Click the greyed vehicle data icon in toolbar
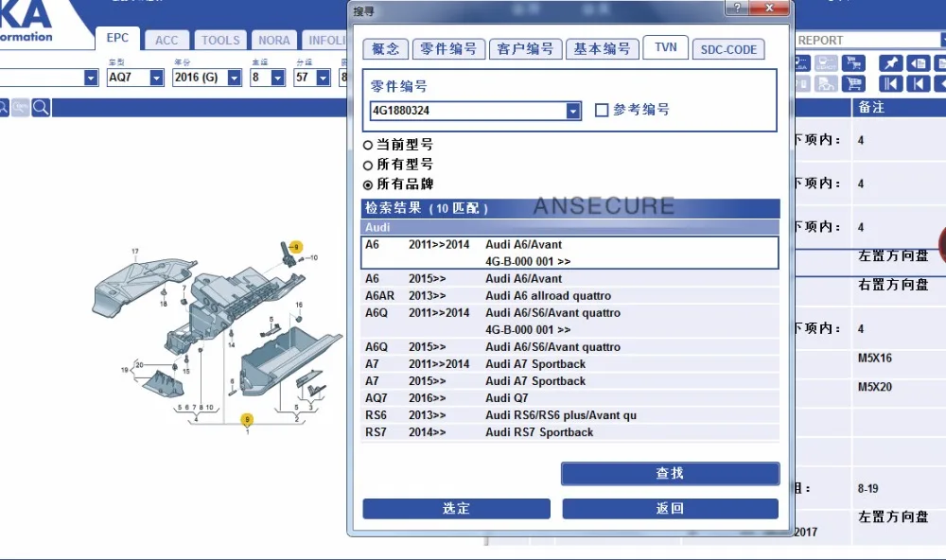Viewport: 946px width, 560px height. click(x=826, y=63)
